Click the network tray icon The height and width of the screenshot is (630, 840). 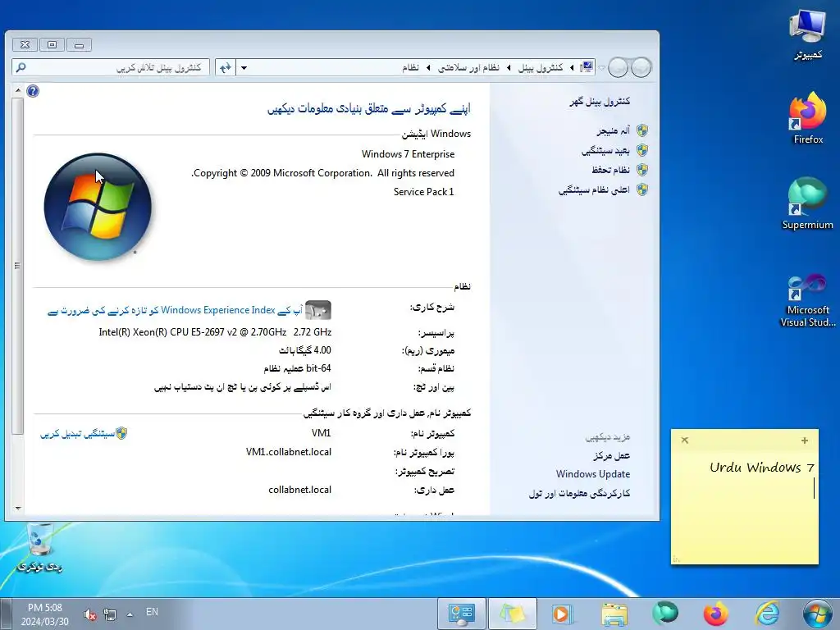(110, 614)
